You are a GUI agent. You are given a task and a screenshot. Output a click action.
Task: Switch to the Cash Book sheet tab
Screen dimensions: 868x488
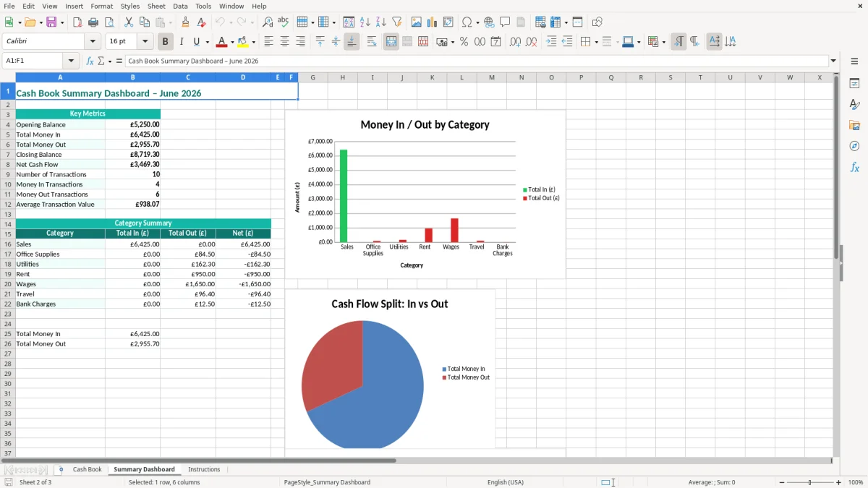point(87,470)
